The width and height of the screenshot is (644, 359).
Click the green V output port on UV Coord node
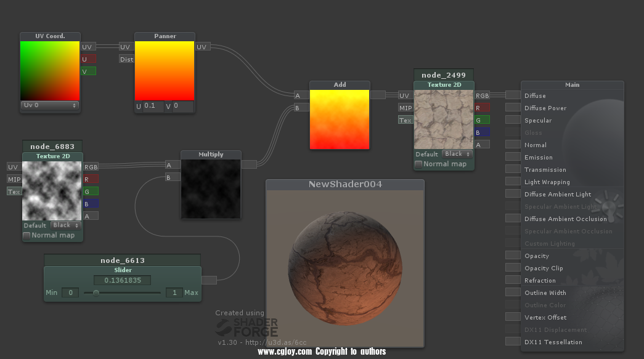(89, 71)
